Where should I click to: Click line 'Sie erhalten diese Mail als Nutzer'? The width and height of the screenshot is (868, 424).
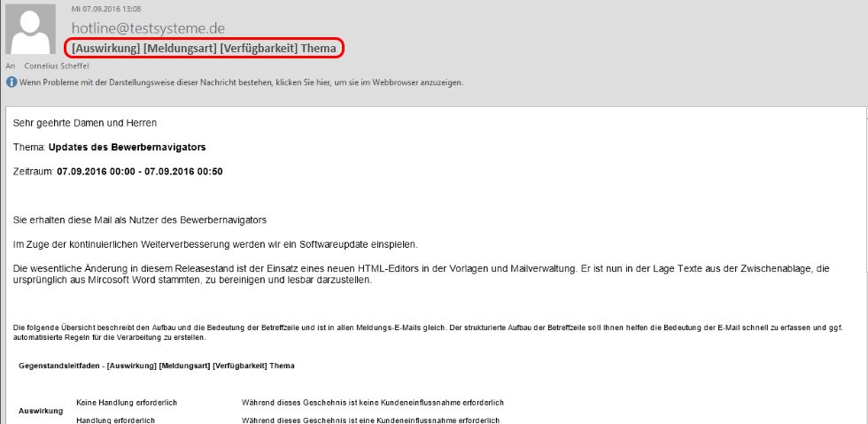click(x=140, y=220)
